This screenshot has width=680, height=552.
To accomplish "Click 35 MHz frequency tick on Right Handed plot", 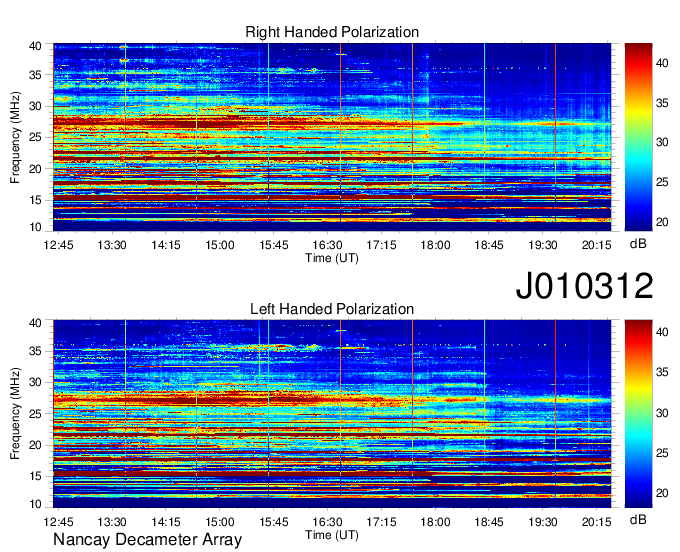I will point(35,75).
